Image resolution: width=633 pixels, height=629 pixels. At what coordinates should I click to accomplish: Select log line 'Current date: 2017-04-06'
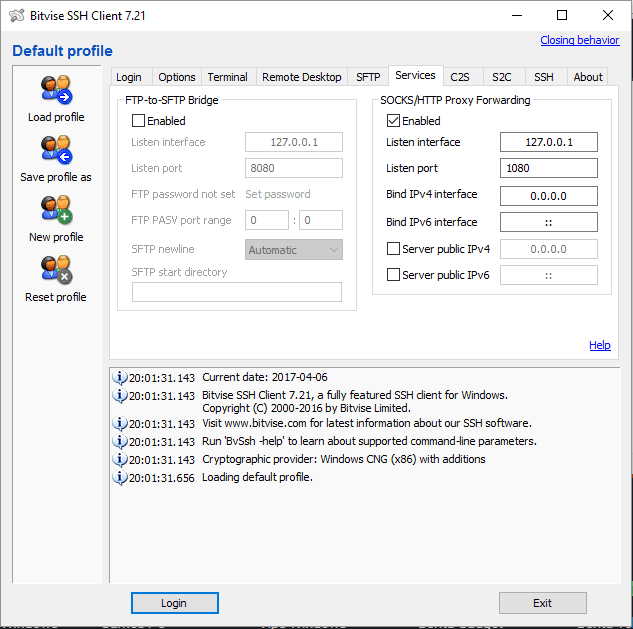coord(265,377)
